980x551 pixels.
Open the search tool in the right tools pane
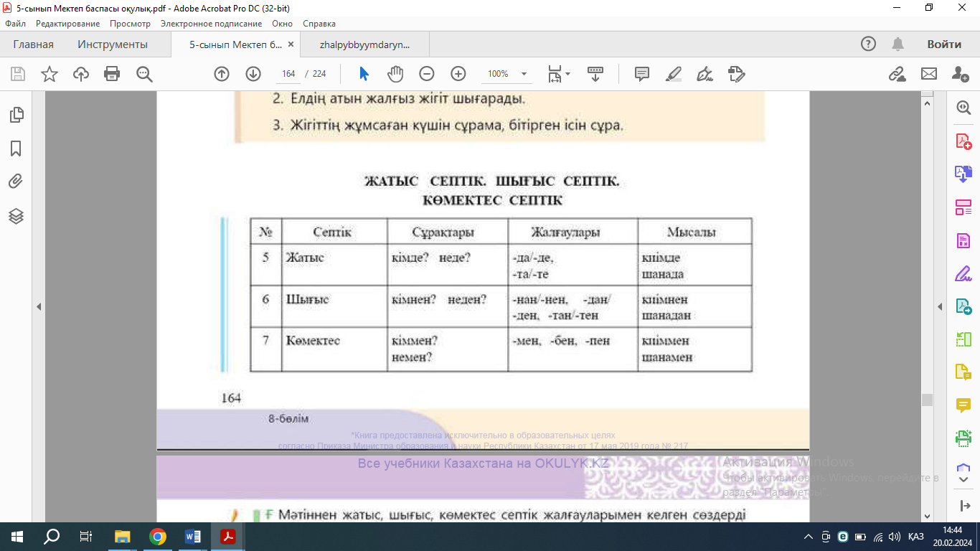[x=963, y=108]
